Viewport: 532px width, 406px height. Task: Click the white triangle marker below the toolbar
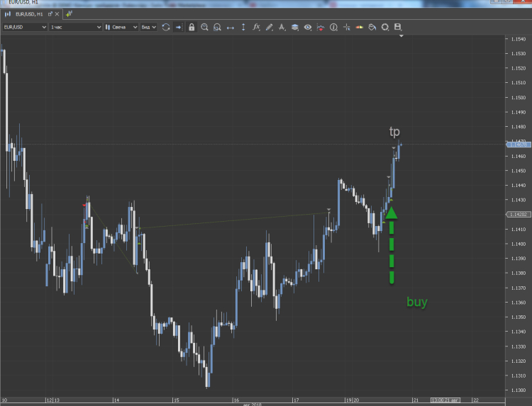(401, 35)
